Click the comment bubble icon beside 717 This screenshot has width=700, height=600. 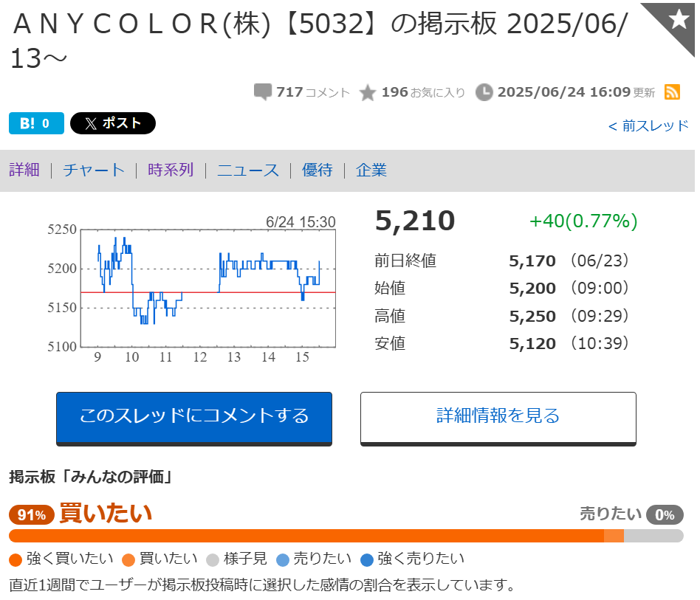tap(263, 92)
